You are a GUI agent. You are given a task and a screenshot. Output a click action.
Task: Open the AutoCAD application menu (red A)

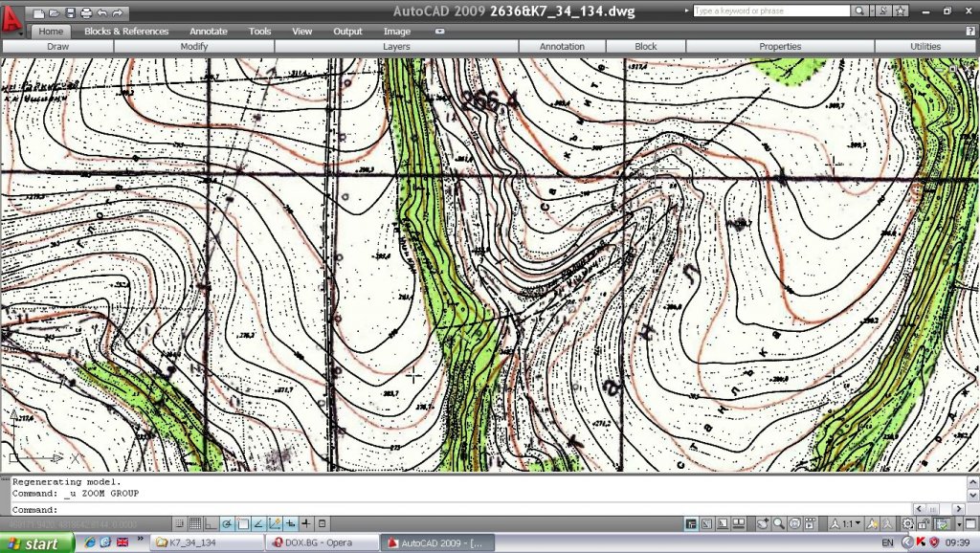(11, 17)
